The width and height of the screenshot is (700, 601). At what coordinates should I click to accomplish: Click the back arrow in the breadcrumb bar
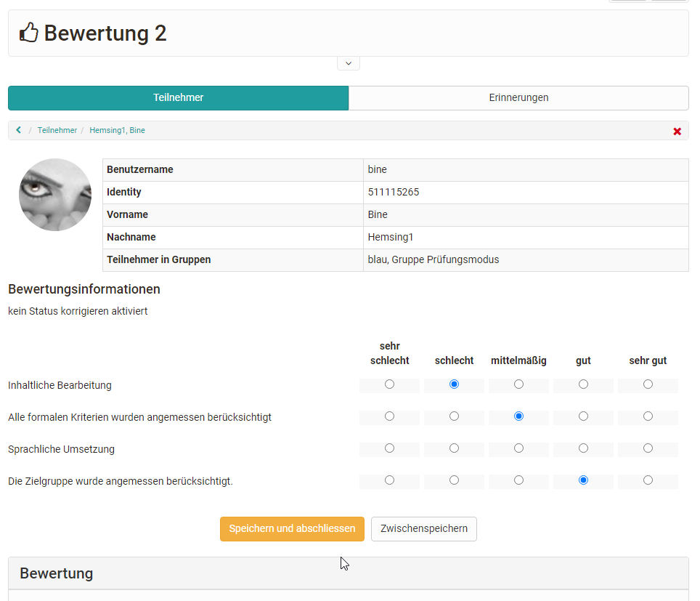pos(18,130)
